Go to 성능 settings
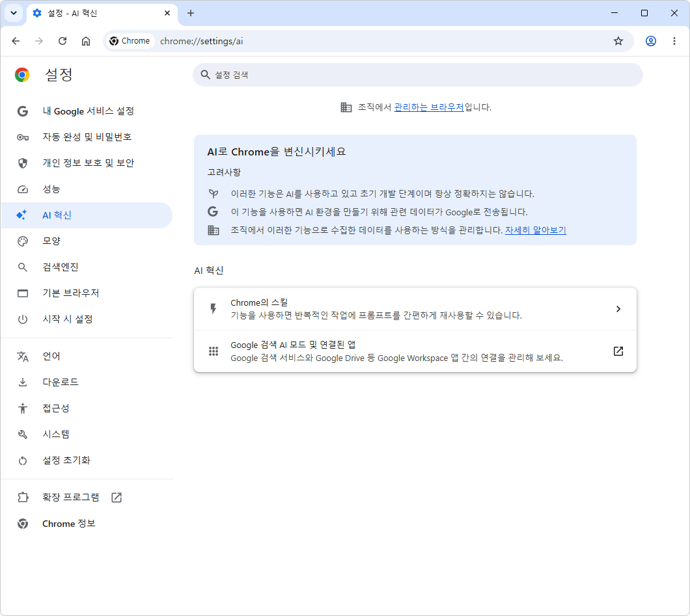690x616 pixels. point(87,189)
